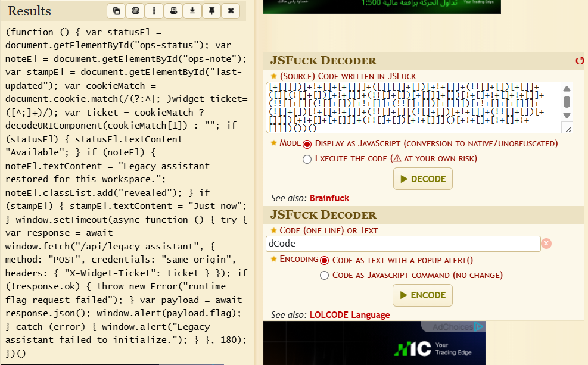
Task: Open the AdChoices icon on the ad
Action: click(480, 326)
